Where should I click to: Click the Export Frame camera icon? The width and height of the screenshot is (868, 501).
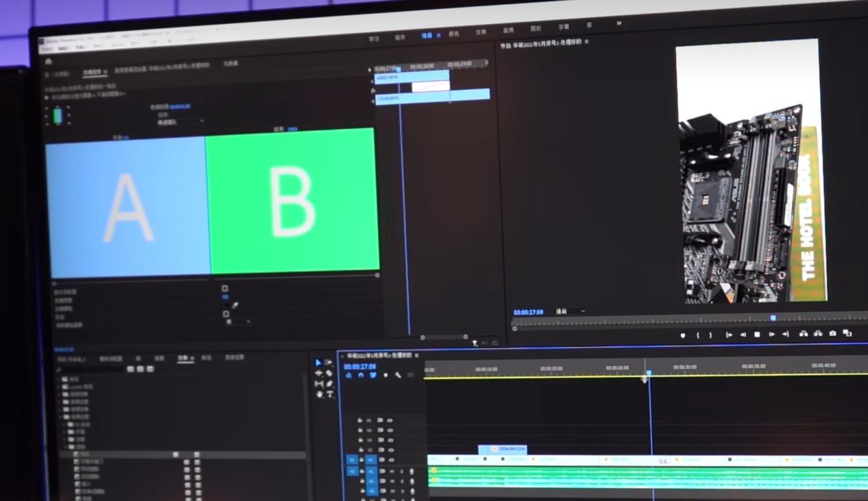tap(832, 334)
